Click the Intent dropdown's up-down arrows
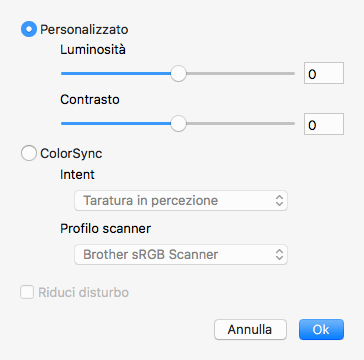 [x=279, y=201]
